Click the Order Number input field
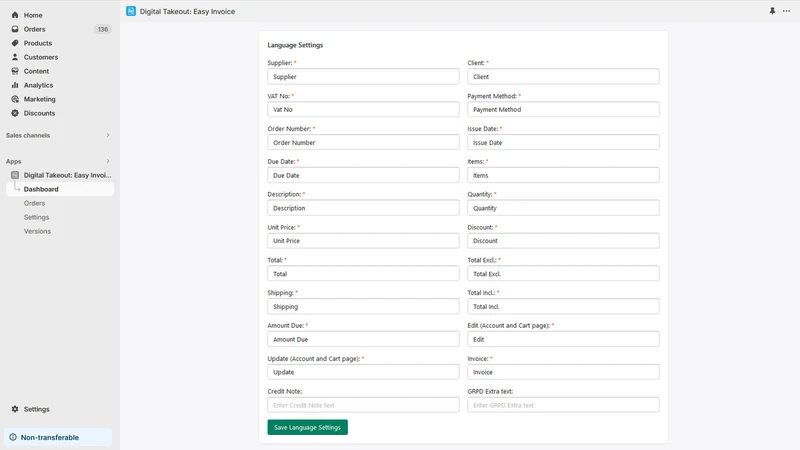 (x=363, y=142)
